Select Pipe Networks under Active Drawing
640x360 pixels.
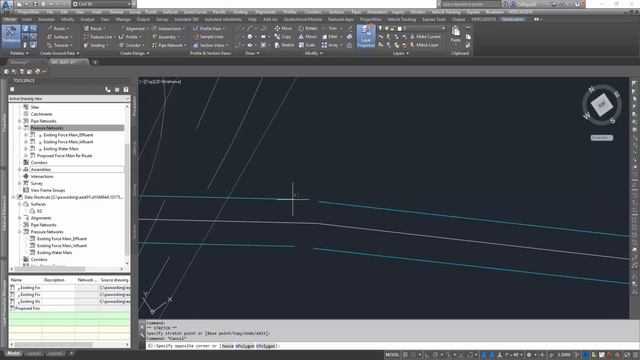coord(43,121)
